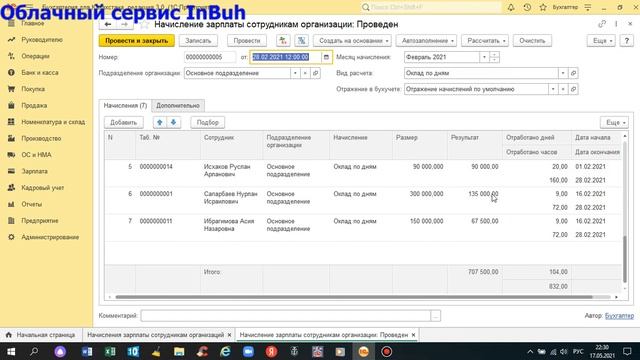Click Провести и закрыть button

[x=136, y=40]
